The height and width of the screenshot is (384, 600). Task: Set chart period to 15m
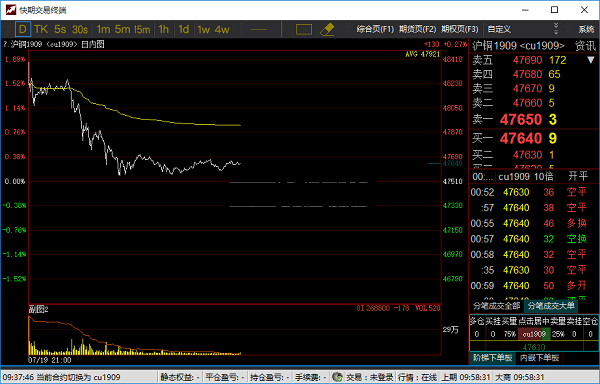pyautogui.click(x=142, y=29)
